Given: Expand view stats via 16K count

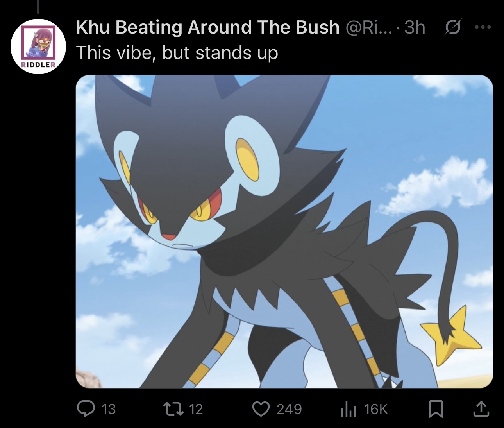Looking at the screenshot, I should coord(375,409).
